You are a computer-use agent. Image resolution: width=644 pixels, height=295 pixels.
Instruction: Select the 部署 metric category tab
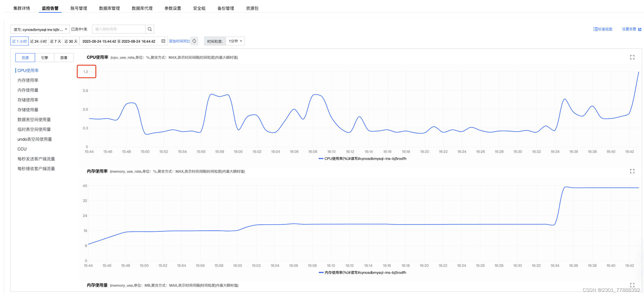coord(64,57)
